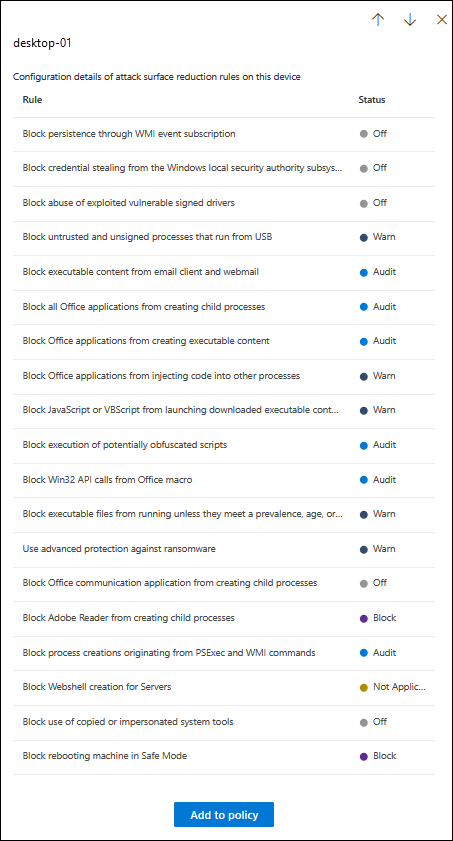453x841 pixels.
Task: Click the gray Off dot for vulnerable signed drivers
Action: [x=364, y=203]
